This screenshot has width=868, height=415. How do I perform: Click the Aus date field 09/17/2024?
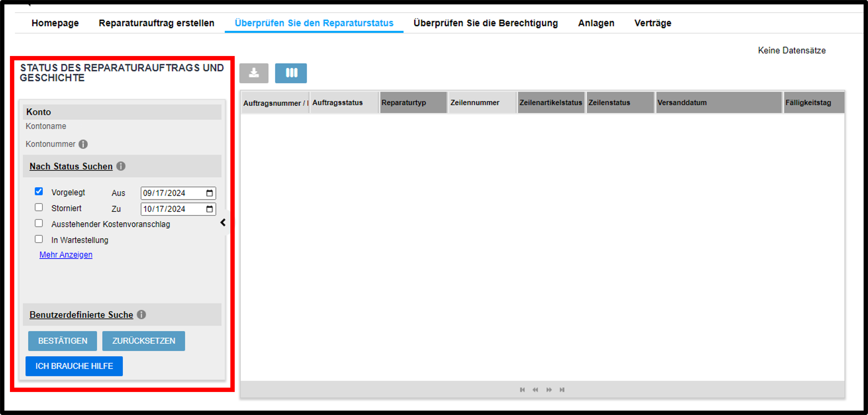point(178,193)
